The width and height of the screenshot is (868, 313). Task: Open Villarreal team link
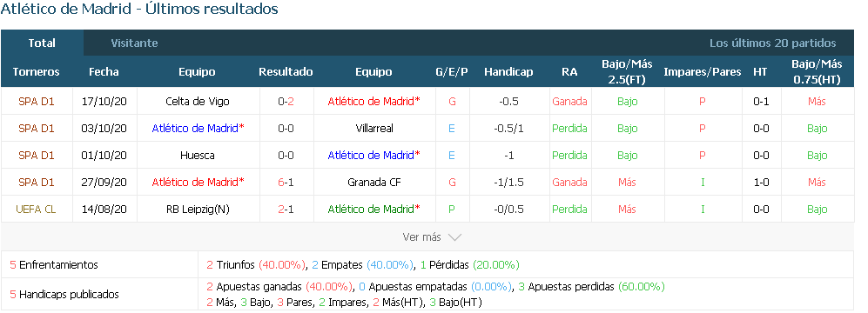click(374, 129)
